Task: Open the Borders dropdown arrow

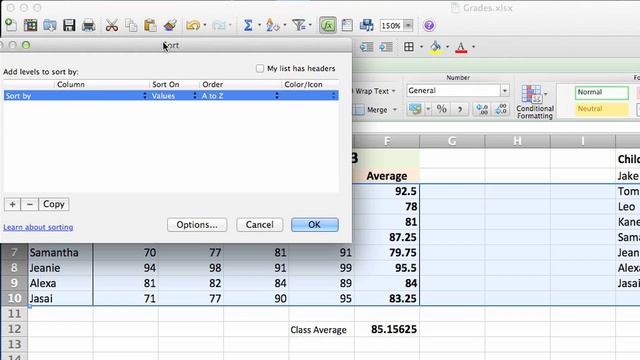Action: (421, 47)
